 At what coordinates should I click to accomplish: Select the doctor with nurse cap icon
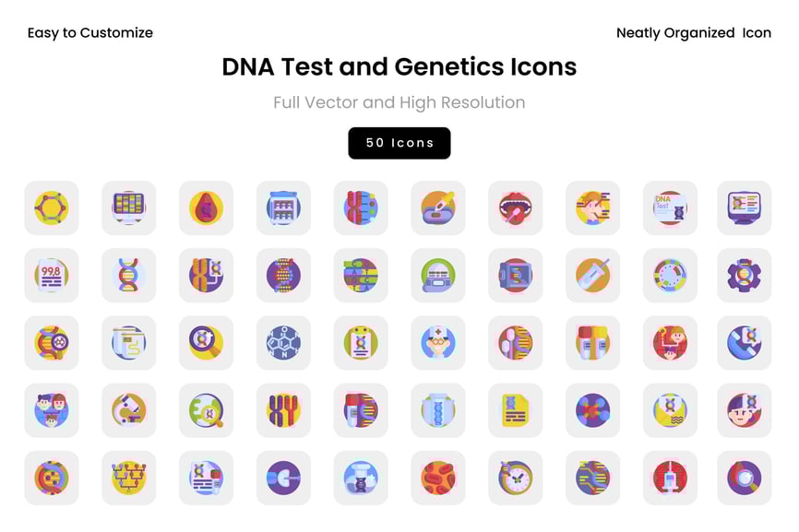coord(438,342)
